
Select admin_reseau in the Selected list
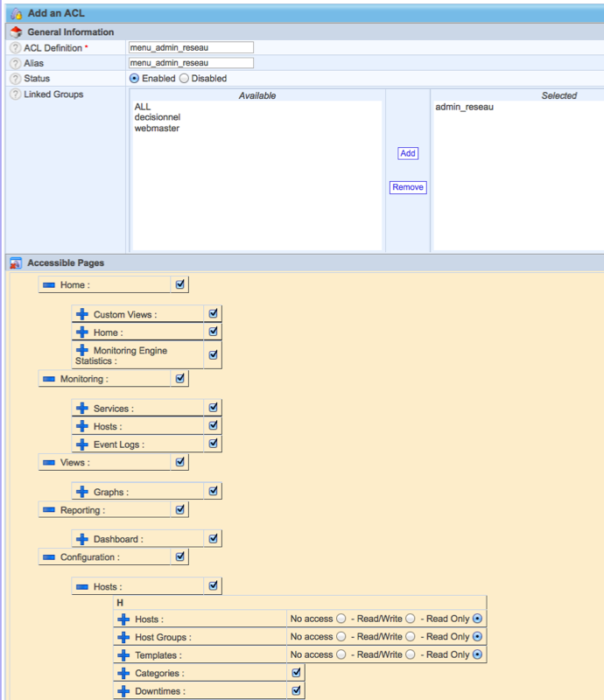click(x=464, y=107)
